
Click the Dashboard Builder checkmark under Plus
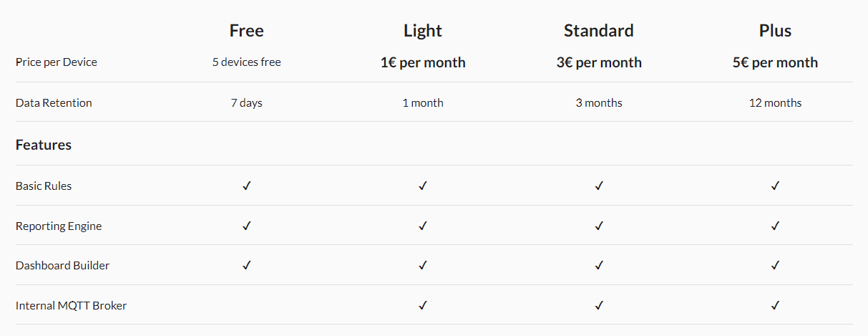[x=775, y=265]
